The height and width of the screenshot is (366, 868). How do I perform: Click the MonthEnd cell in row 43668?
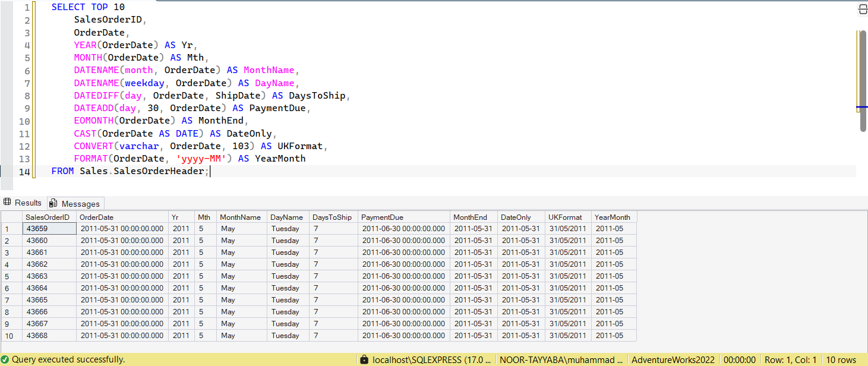[474, 336]
